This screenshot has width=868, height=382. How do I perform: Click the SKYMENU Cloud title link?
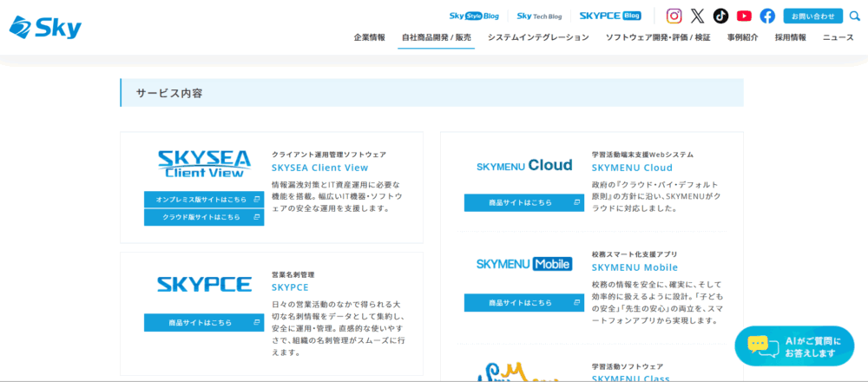click(632, 168)
